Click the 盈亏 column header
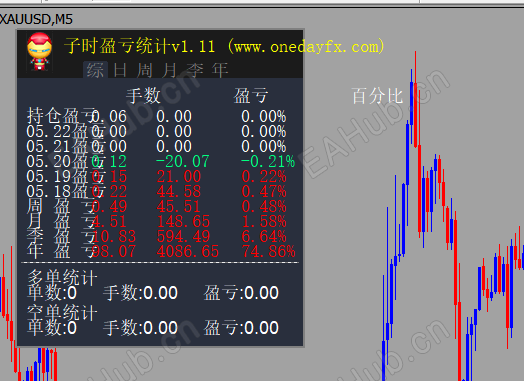 (x=251, y=96)
